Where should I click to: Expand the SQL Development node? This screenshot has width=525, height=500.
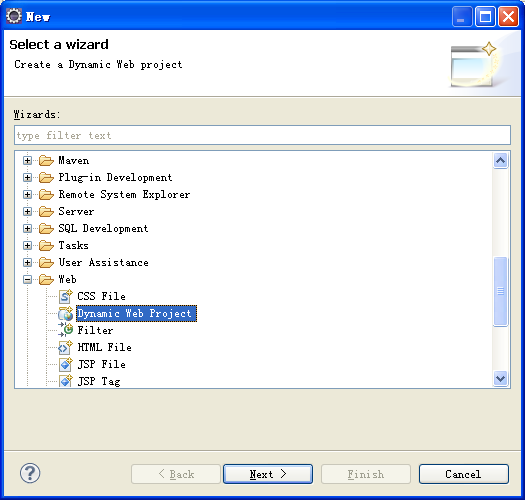27,228
